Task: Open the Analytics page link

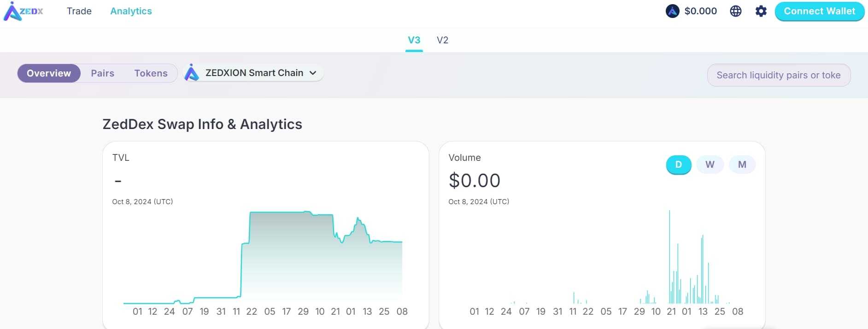Action: click(131, 11)
